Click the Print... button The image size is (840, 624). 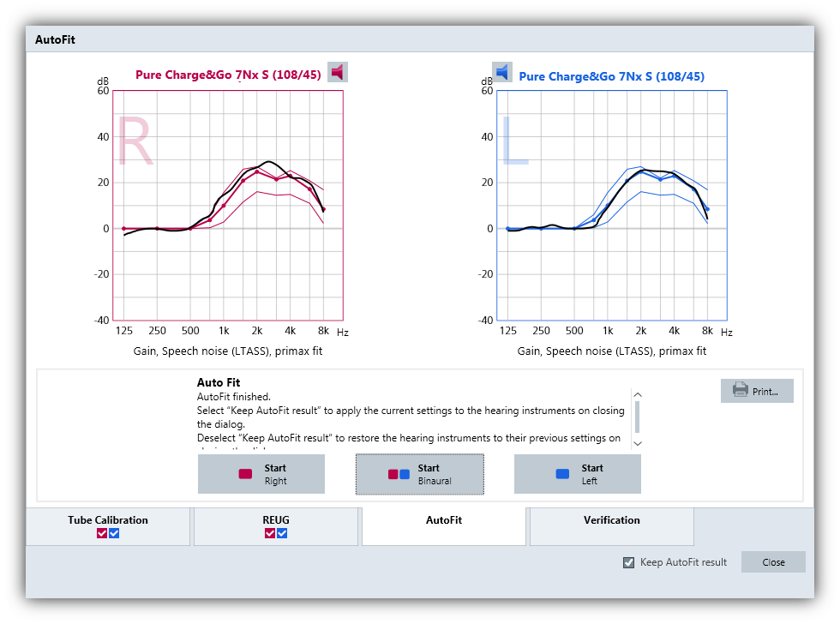point(757,391)
